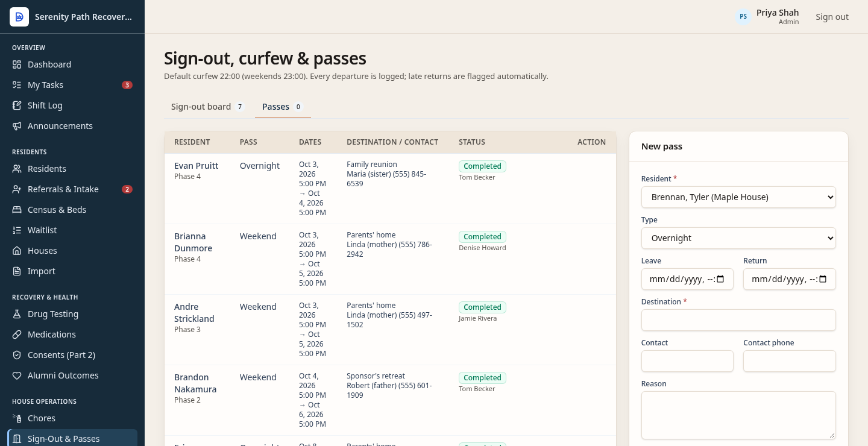This screenshot has height=446, width=868.
Task: Open Alumni Outcomes in the sidebar
Action: (72, 375)
